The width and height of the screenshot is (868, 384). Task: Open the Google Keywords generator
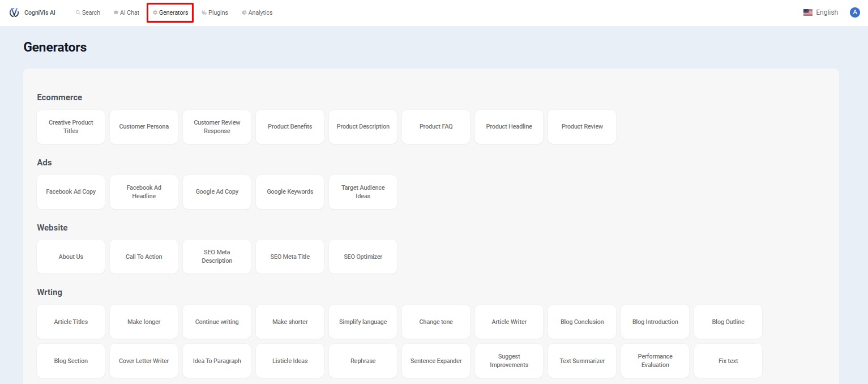[x=290, y=192]
